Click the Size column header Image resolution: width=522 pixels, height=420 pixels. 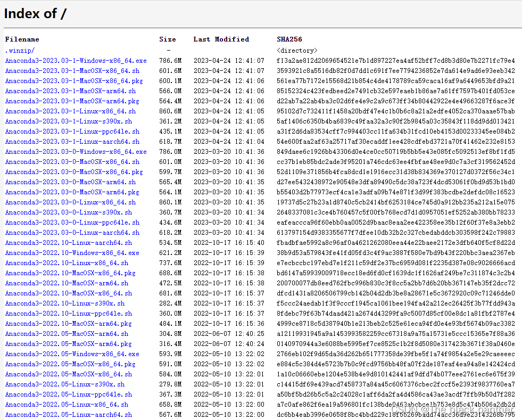168,39
